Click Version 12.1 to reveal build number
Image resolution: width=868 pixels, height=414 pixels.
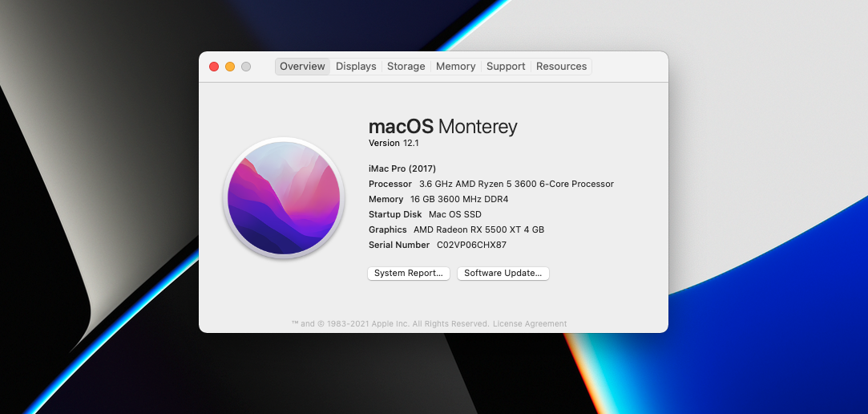[394, 144]
